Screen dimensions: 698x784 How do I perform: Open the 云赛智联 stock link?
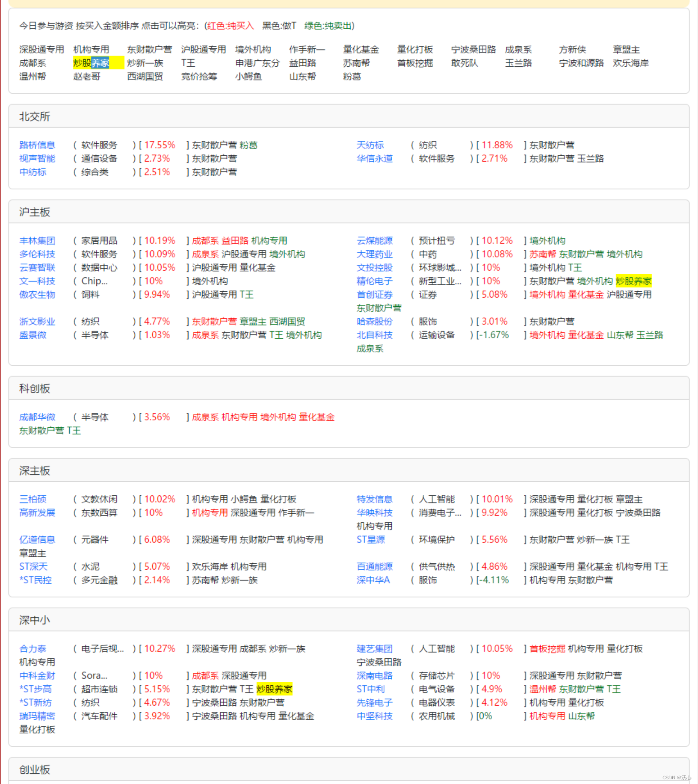(37, 267)
